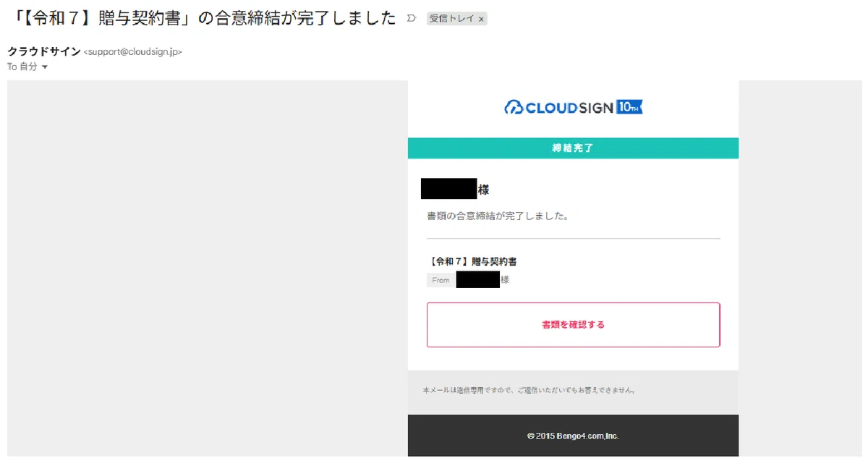Image resolution: width=868 pixels, height=461 pixels.
Task: Click the gray From tag
Action: [x=441, y=280]
